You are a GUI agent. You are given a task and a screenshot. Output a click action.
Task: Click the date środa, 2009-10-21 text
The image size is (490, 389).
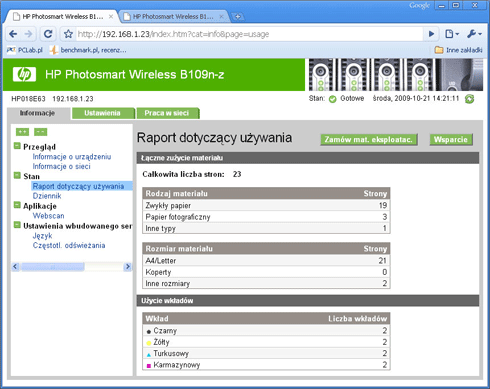click(416, 99)
